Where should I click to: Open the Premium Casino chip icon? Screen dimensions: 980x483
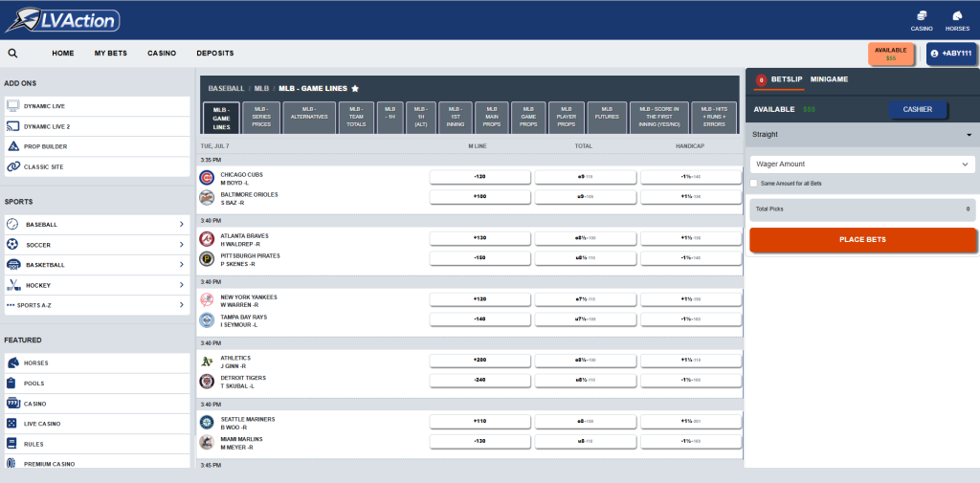(x=11, y=464)
